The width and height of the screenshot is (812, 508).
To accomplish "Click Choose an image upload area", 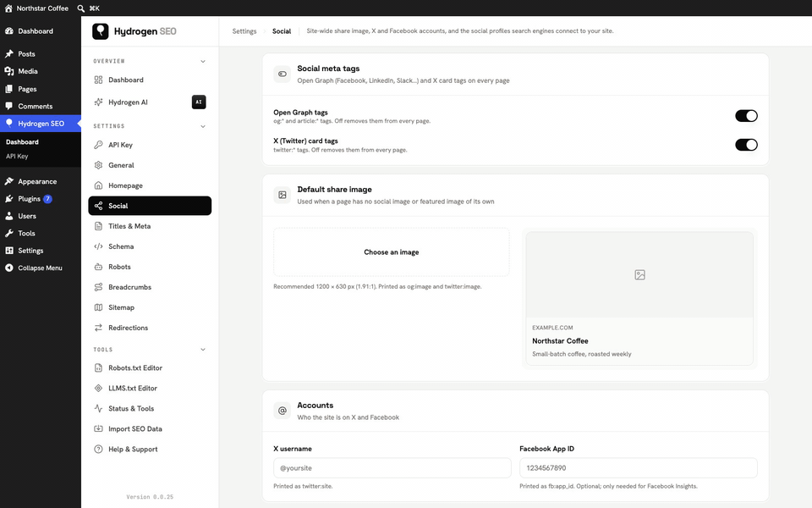I will (392, 252).
